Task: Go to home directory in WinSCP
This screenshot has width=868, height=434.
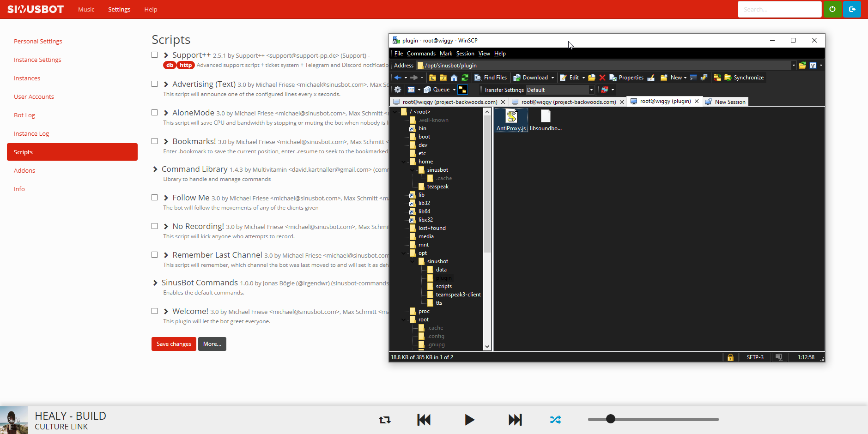Action: pos(454,78)
